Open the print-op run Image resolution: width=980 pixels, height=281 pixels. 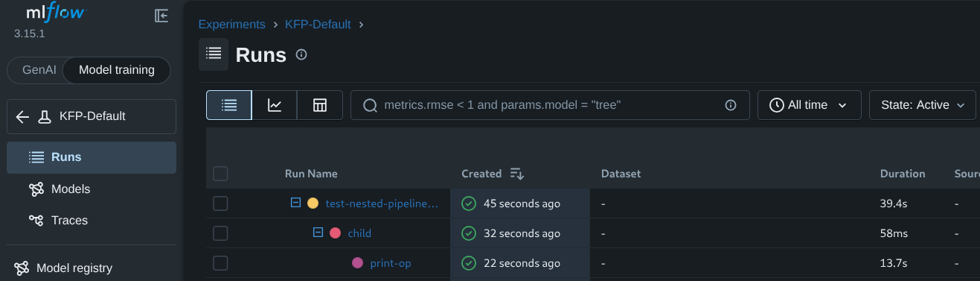point(391,263)
